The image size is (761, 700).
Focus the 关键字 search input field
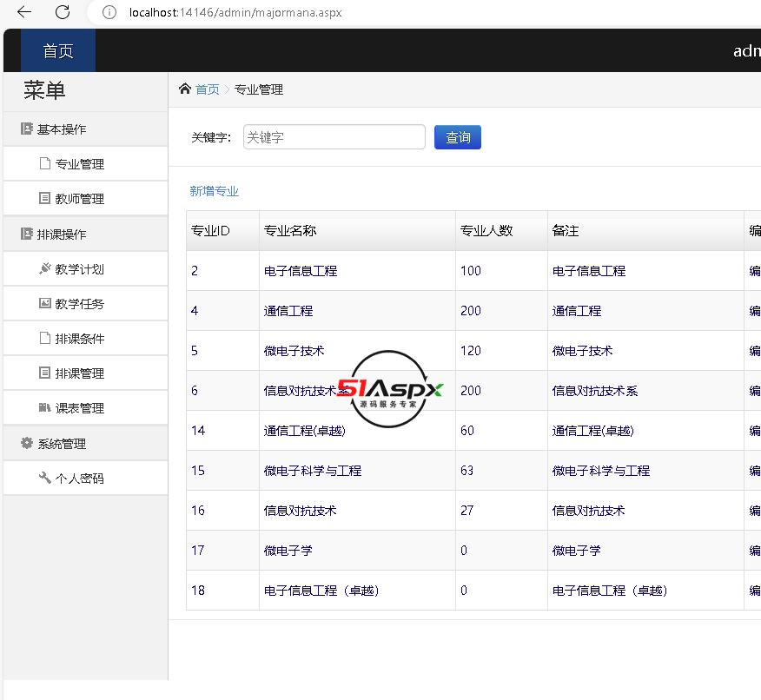point(334,137)
